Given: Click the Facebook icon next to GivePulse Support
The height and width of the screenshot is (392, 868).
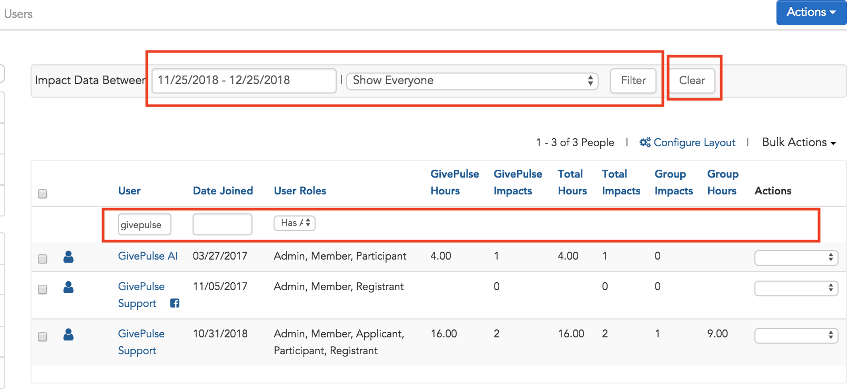Looking at the screenshot, I should coord(175,303).
